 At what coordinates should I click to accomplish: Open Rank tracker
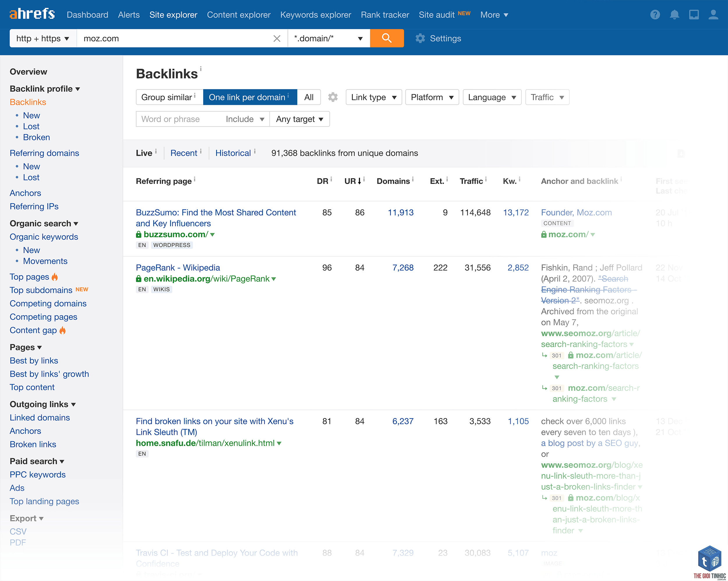click(385, 15)
